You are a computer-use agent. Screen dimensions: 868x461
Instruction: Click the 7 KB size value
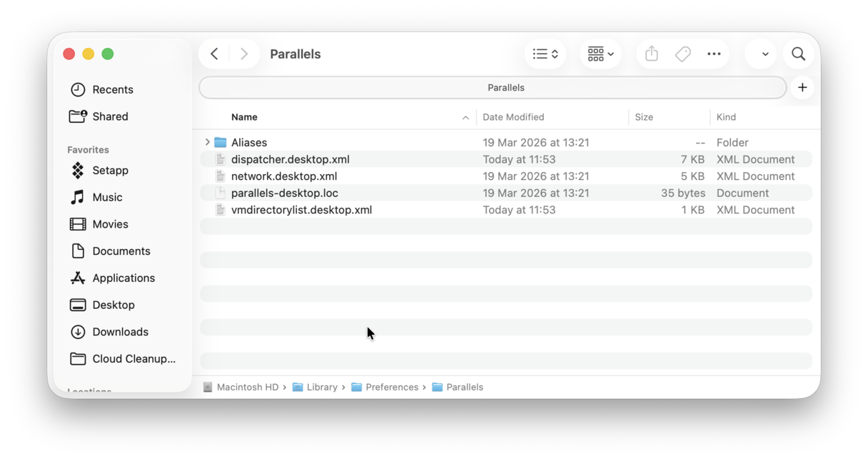pos(692,159)
